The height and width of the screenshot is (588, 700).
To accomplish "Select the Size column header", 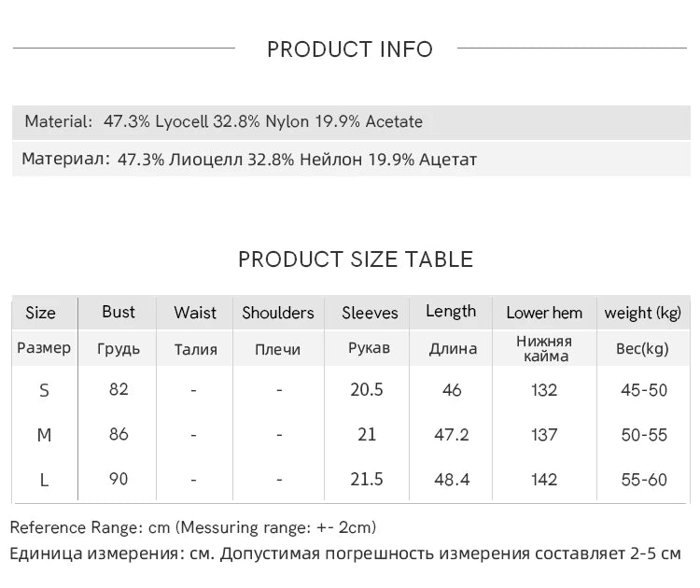I will coord(40,313).
